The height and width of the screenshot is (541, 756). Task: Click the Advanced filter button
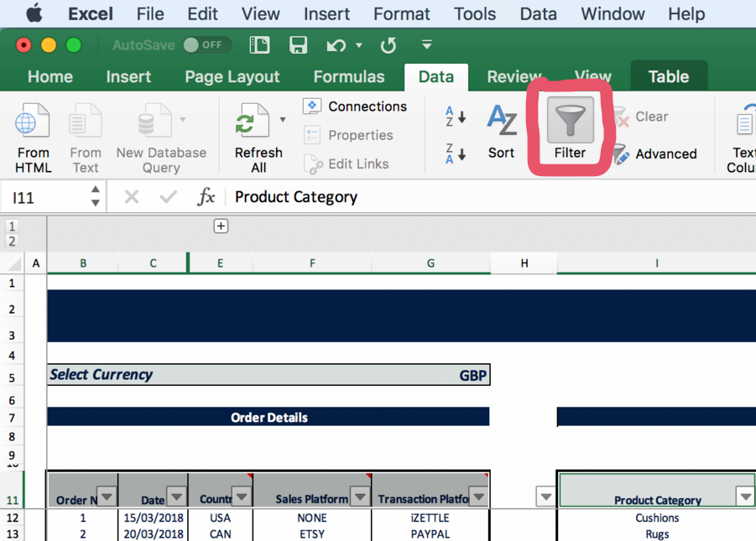tap(654, 153)
